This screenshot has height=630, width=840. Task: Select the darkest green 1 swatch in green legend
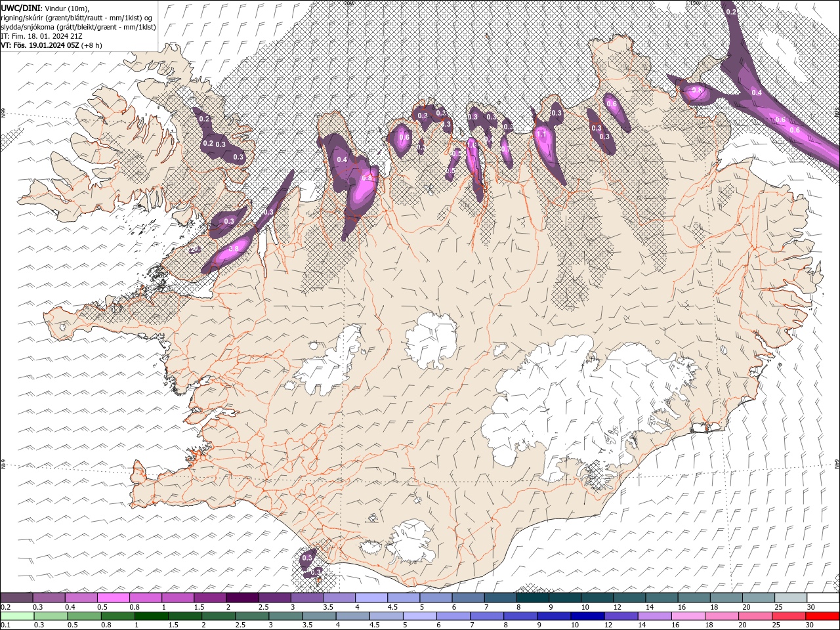coord(151,616)
